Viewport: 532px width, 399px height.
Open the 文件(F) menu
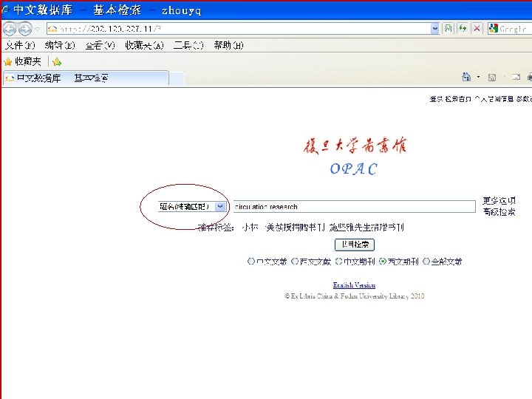point(20,45)
